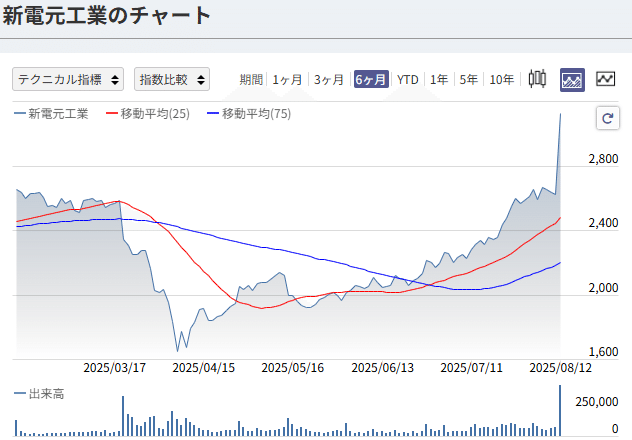Viewport: 632px width, 440px height.
Task: Click the 2,800 price axis label
Action: 603,159
